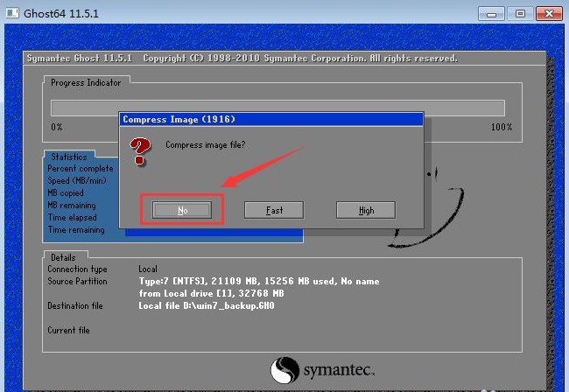Click the Compress Image (1916) title bar
Viewport: 569px width, 392px height.
(271, 119)
